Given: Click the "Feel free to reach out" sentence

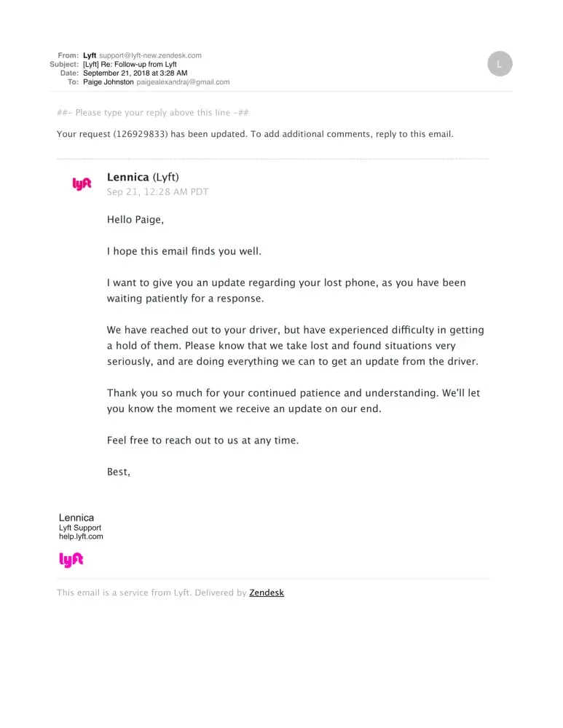Looking at the screenshot, I should pyautogui.click(x=202, y=440).
